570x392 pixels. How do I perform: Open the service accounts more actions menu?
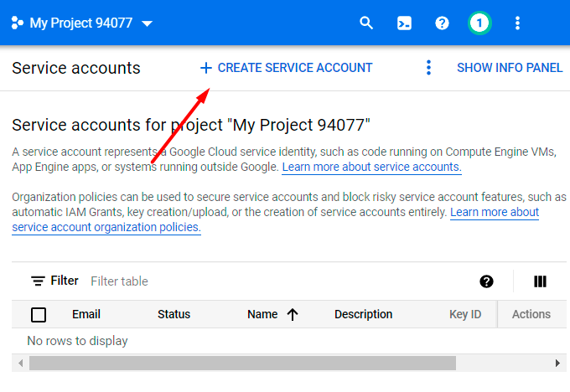pyautogui.click(x=428, y=68)
